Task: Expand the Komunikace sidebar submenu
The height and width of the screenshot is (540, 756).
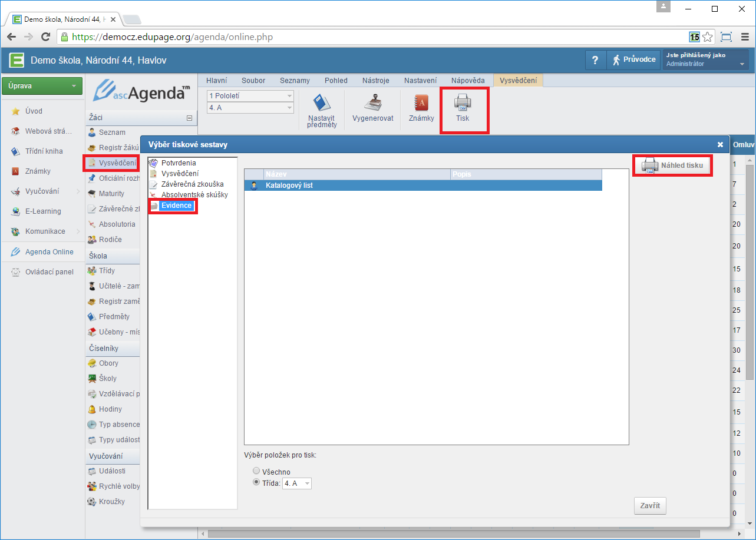Action: [78, 231]
